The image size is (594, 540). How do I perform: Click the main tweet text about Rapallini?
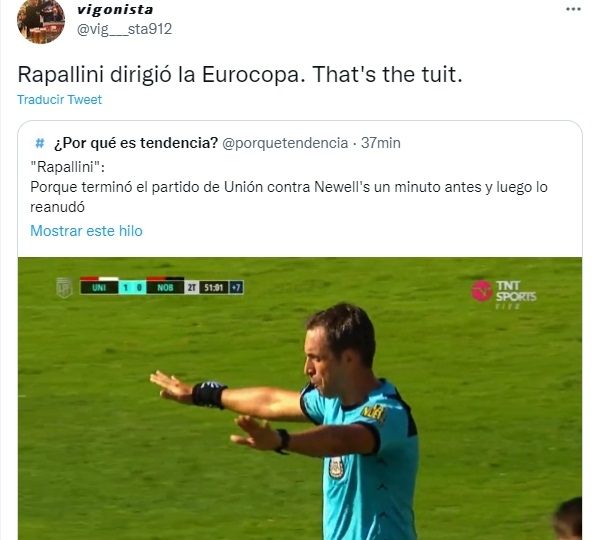[240, 74]
